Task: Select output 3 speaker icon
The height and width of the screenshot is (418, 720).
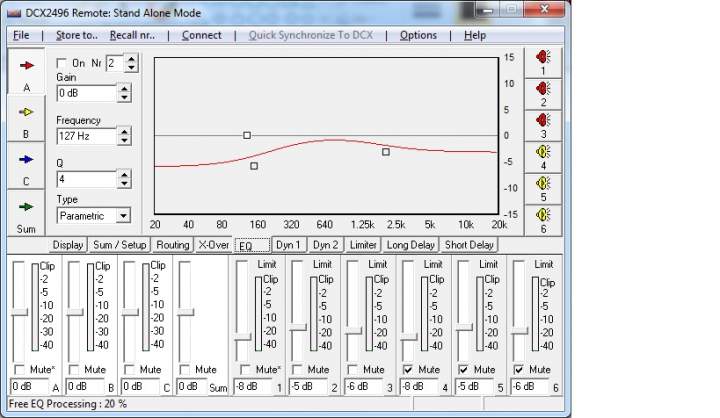Action: pos(543,120)
